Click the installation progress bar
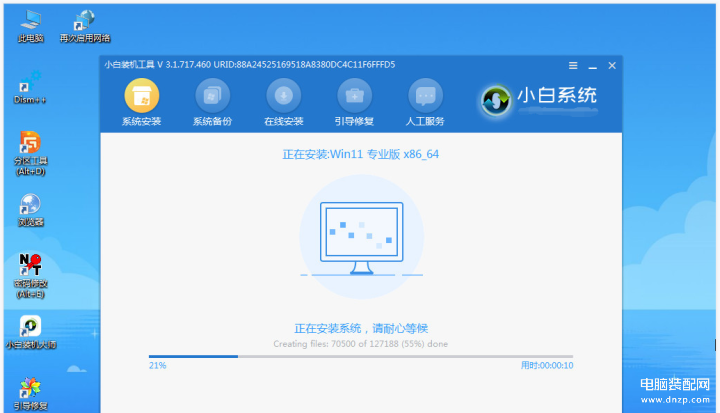The height and width of the screenshot is (413, 720). 361,356
